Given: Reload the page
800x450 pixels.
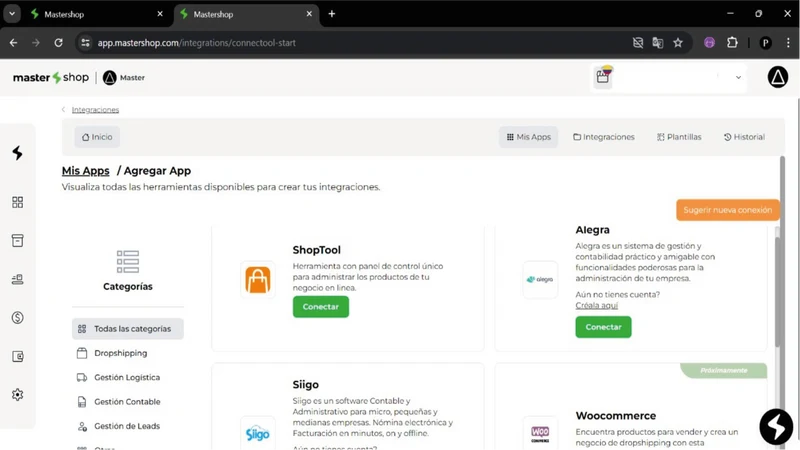Looking at the screenshot, I should point(59,43).
